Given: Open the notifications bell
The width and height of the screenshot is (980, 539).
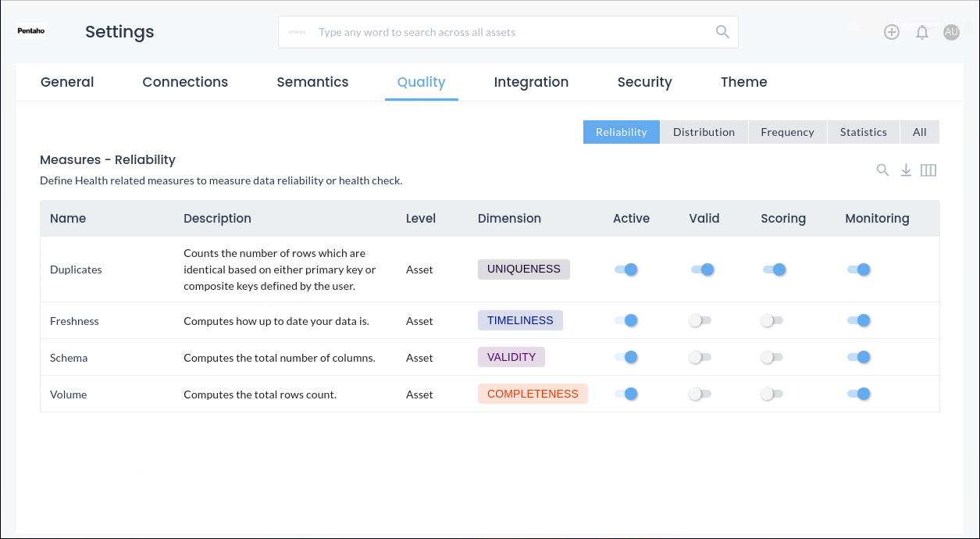Looking at the screenshot, I should (x=922, y=32).
